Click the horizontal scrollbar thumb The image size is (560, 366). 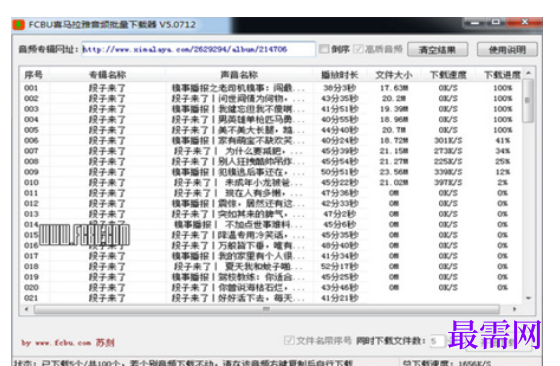coord(266,309)
